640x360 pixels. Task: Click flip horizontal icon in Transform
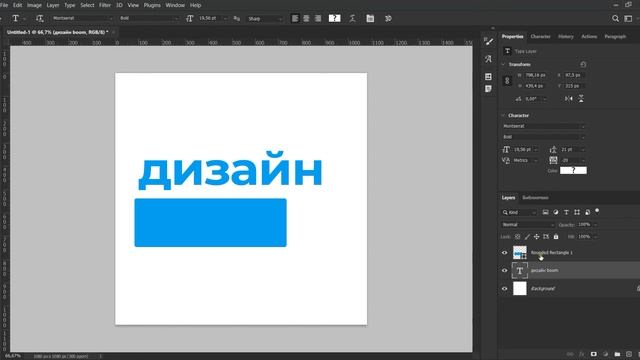point(569,99)
